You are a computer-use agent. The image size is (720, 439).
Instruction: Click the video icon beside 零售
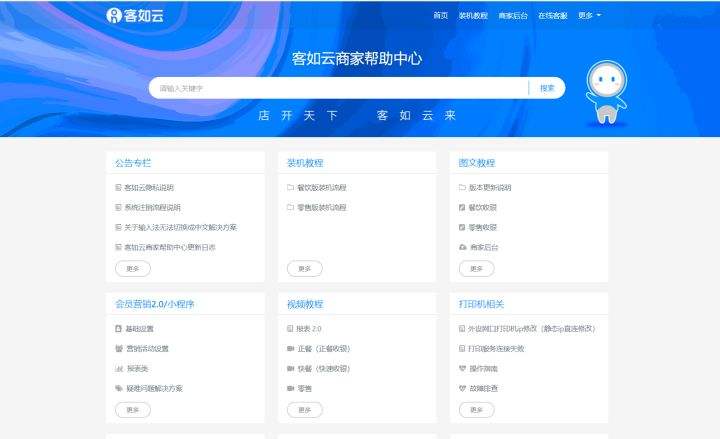[291, 388]
